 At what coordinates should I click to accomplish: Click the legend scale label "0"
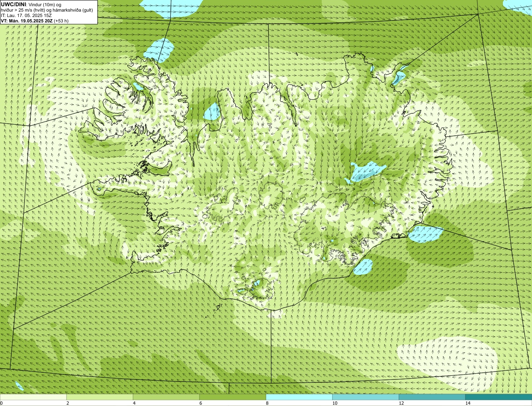[1, 403]
